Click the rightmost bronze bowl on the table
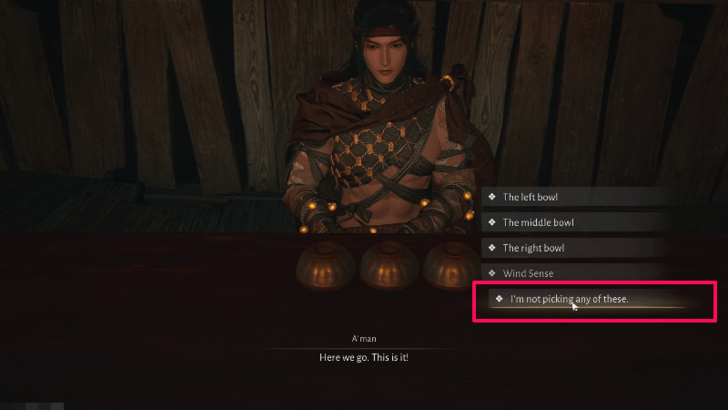This screenshot has width=728, height=410. (452, 266)
